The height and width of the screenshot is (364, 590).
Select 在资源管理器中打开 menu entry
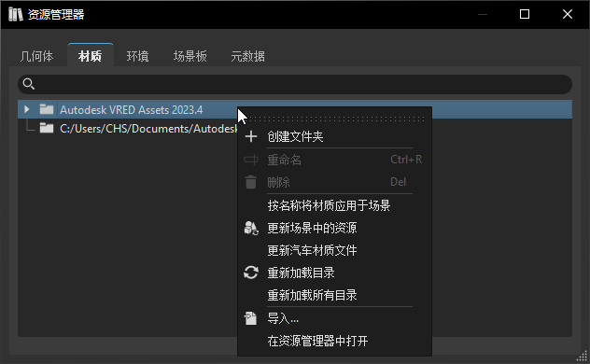point(334,341)
